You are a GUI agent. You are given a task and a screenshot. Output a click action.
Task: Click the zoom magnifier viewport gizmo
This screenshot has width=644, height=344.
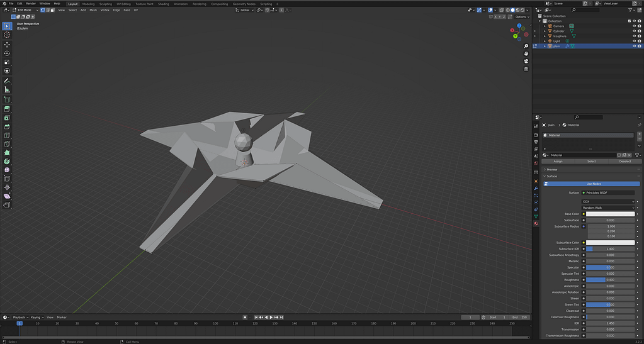[526, 45]
